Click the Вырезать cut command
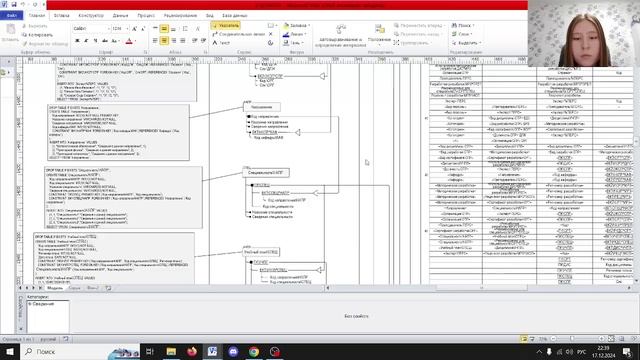The height and width of the screenshot is (360, 640). tap(36, 26)
